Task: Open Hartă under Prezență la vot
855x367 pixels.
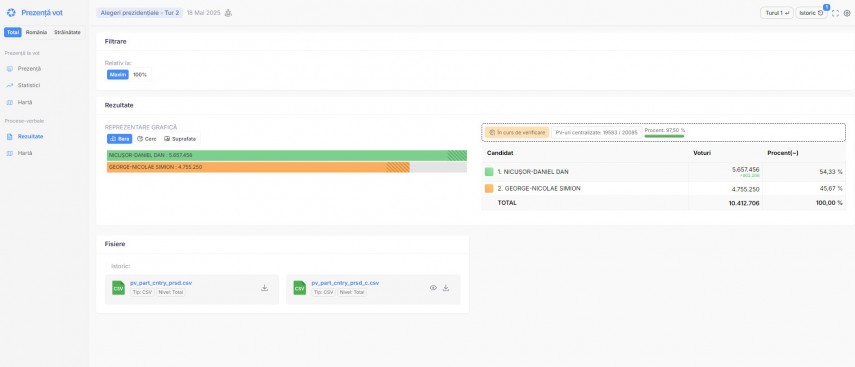Action: 25,103
